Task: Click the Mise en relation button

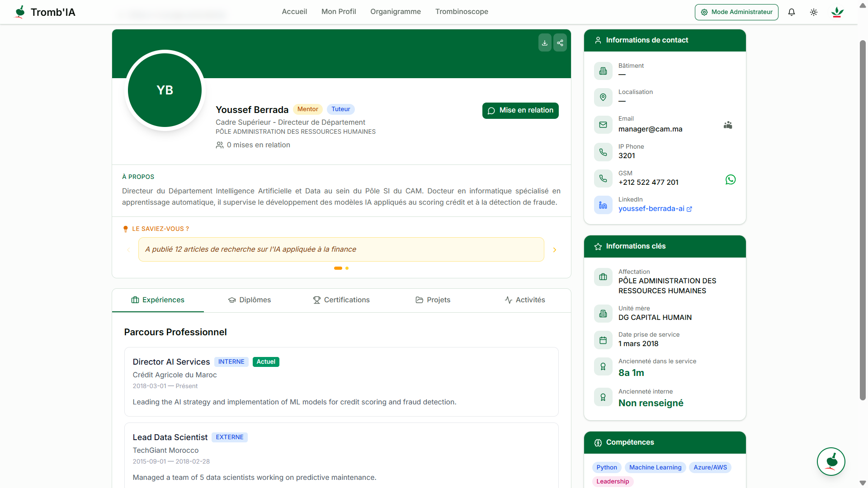Action: point(520,111)
